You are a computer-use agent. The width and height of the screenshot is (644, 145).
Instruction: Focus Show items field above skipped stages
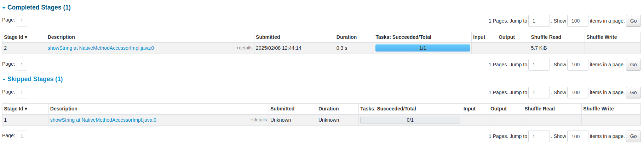click(578, 92)
